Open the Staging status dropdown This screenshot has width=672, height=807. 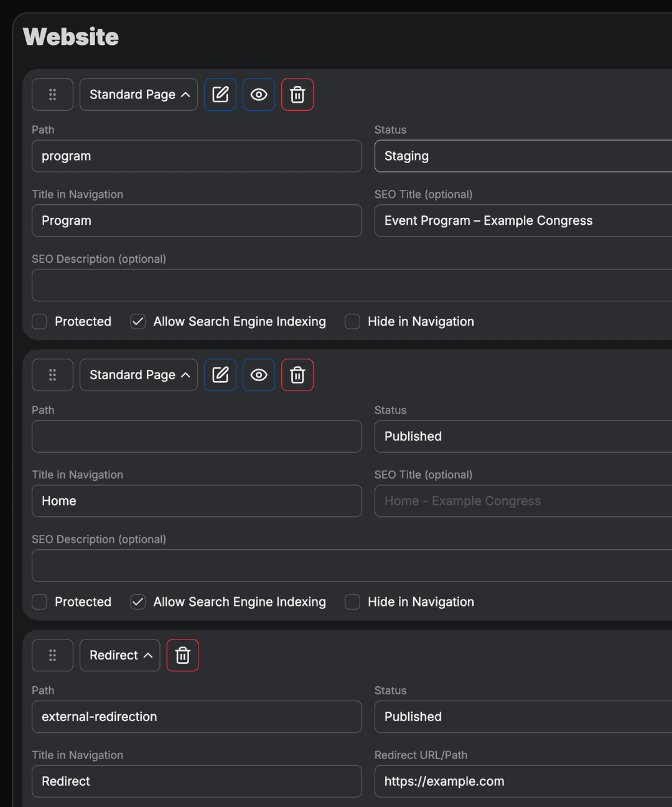click(523, 156)
